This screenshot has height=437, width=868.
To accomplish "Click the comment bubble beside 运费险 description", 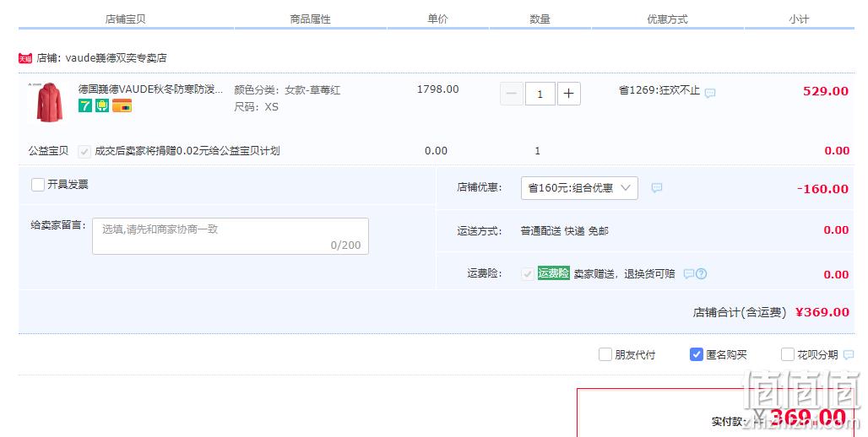I will [689, 274].
